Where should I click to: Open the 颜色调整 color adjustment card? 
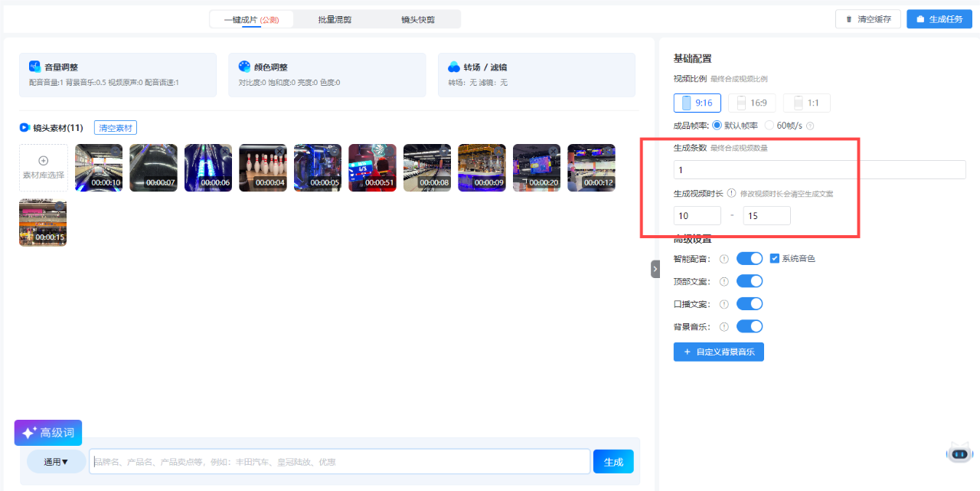click(x=326, y=74)
